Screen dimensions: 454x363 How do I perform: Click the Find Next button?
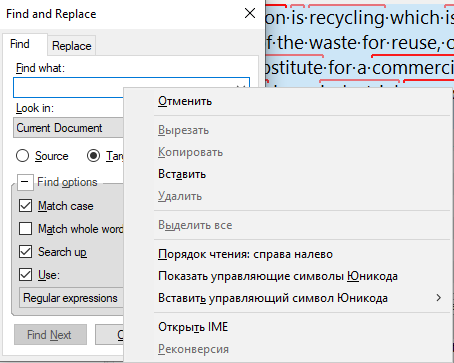tap(50, 335)
